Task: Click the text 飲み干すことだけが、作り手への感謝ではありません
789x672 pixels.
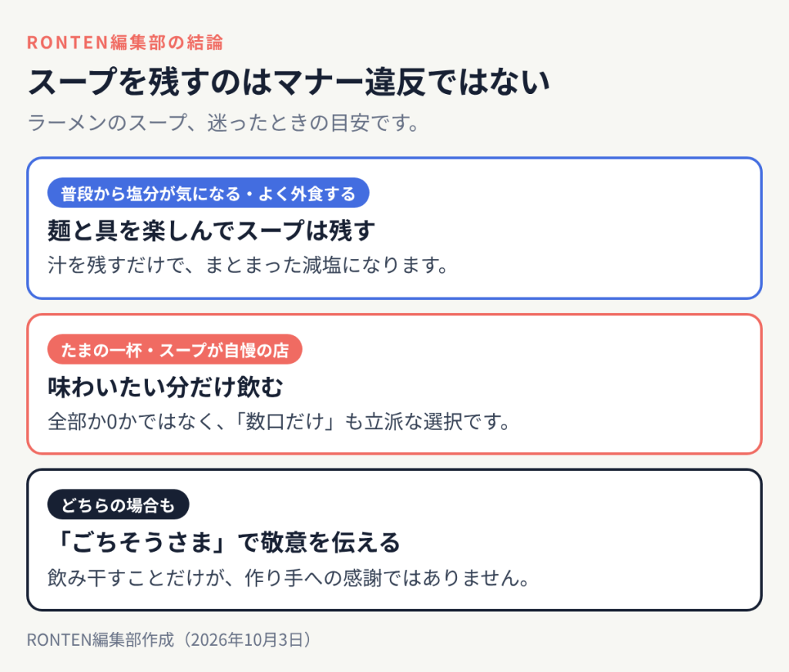Action: coord(290,577)
